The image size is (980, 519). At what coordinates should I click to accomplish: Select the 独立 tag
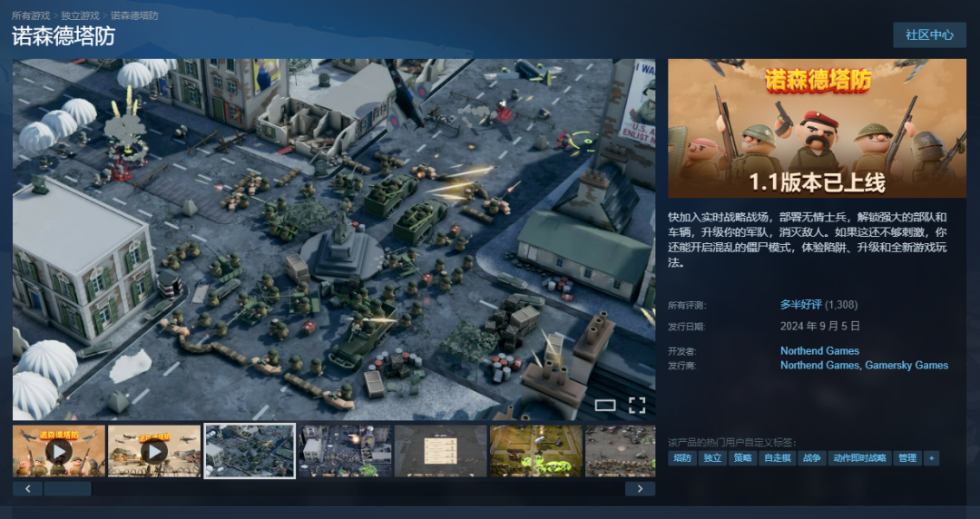click(712, 457)
